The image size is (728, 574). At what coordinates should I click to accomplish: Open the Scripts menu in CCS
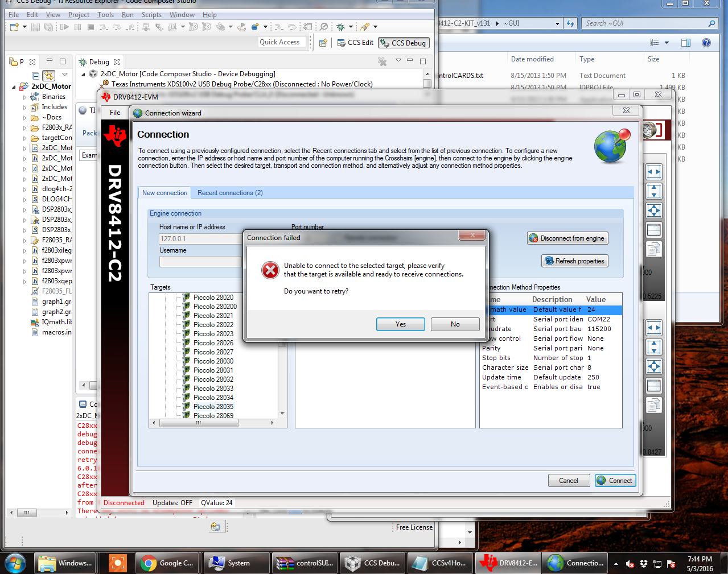(x=151, y=15)
